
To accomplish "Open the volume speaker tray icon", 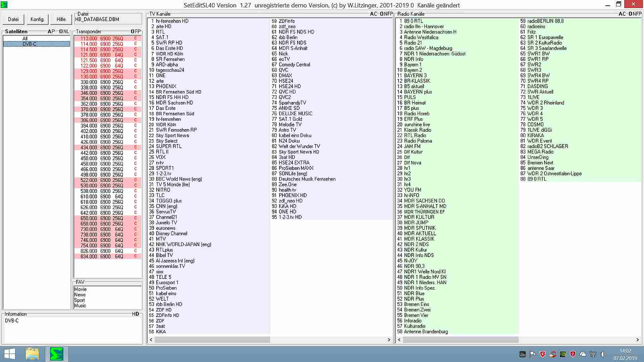I will pos(603,354).
